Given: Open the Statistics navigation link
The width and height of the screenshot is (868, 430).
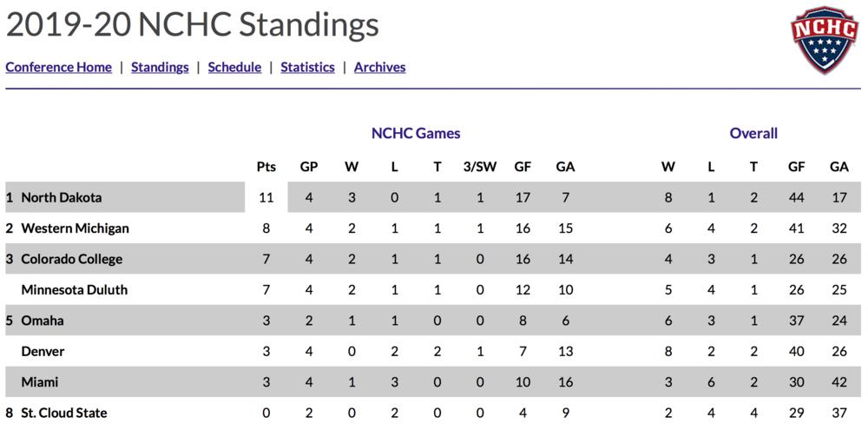Looking at the screenshot, I should (307, 67).
